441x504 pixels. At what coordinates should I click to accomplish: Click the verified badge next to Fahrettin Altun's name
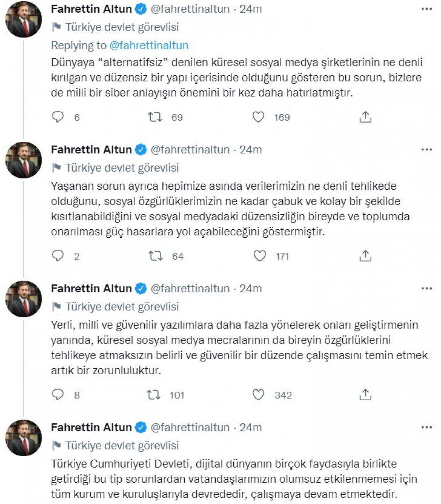tap(140, 8)
